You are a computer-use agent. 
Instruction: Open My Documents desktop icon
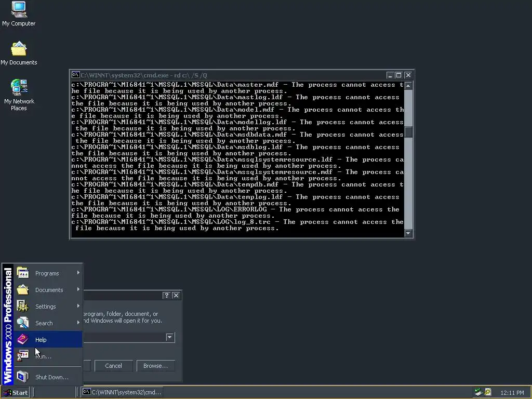(19, 53)
